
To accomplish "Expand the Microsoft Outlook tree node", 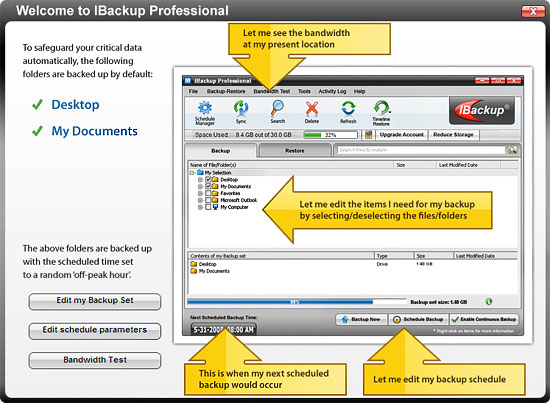I will 200,200.
